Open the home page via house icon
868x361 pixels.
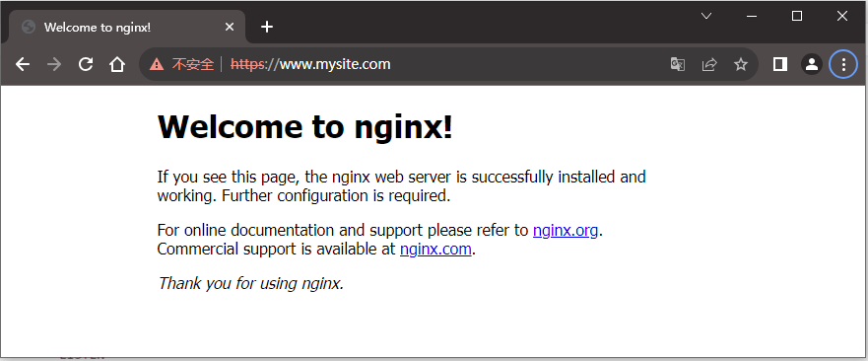117,64
